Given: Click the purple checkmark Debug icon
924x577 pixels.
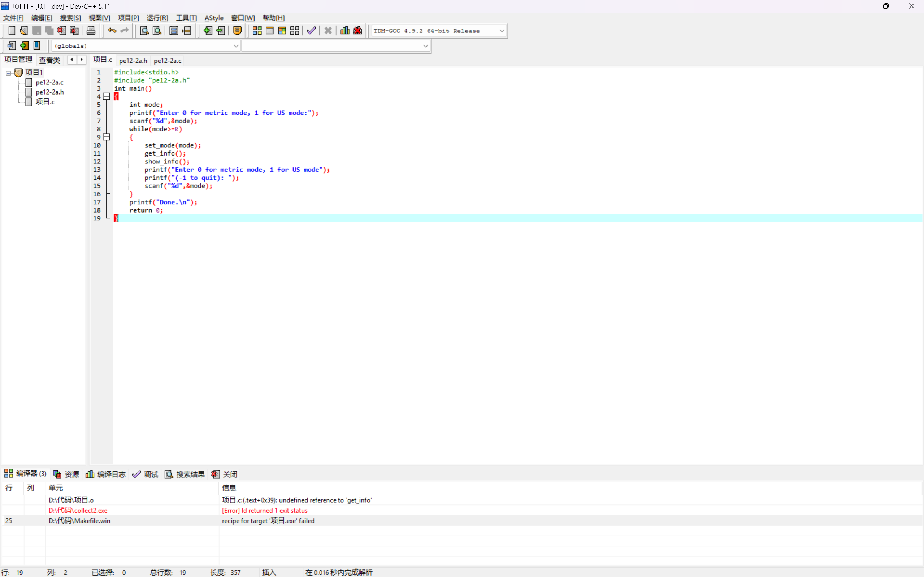Looking at the screenshot, I should pos(311,31).
